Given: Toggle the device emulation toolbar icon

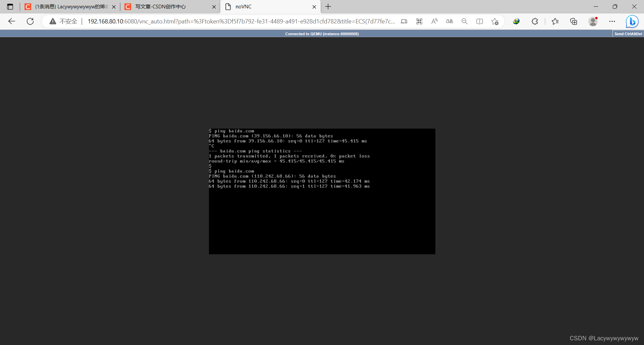Looking at the screenshot, I should tap(404, 21).
